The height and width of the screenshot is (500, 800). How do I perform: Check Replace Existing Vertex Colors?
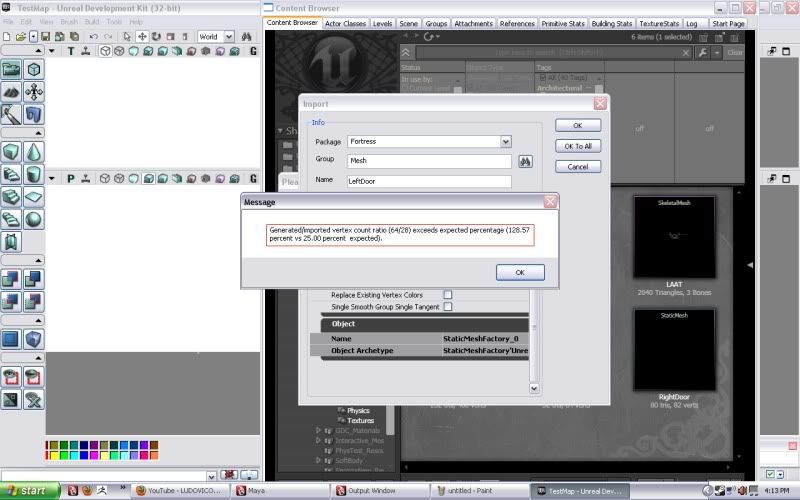[447, 294]
